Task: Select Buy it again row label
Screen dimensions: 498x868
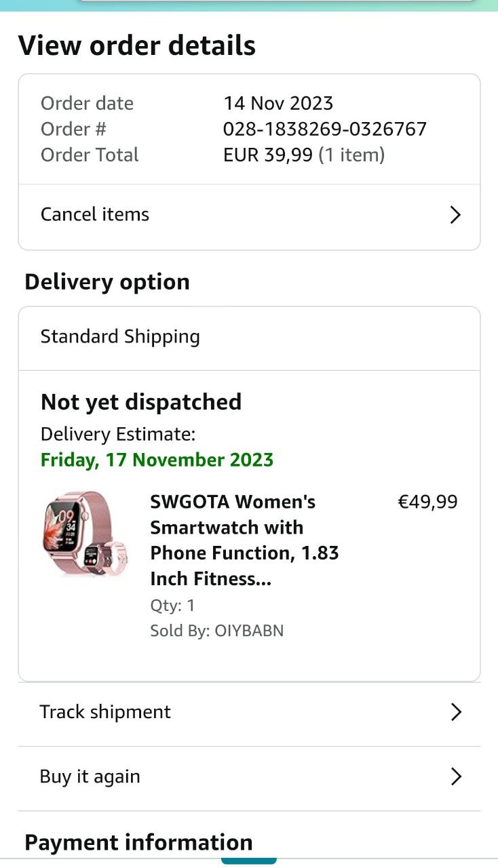Action: pyautogui.click(x=90, y=776)
